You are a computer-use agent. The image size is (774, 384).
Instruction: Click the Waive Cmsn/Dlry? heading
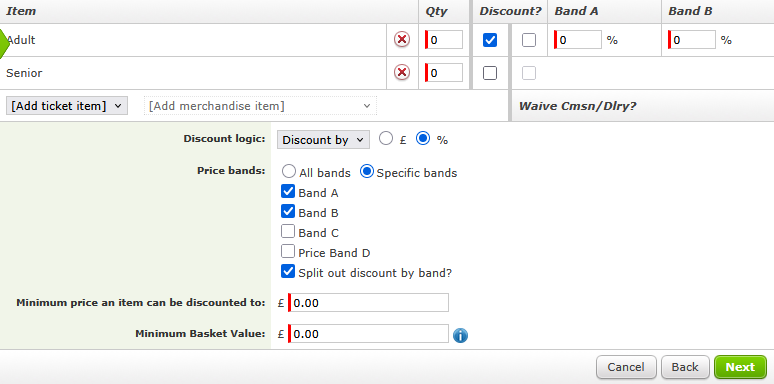point(578,106)
